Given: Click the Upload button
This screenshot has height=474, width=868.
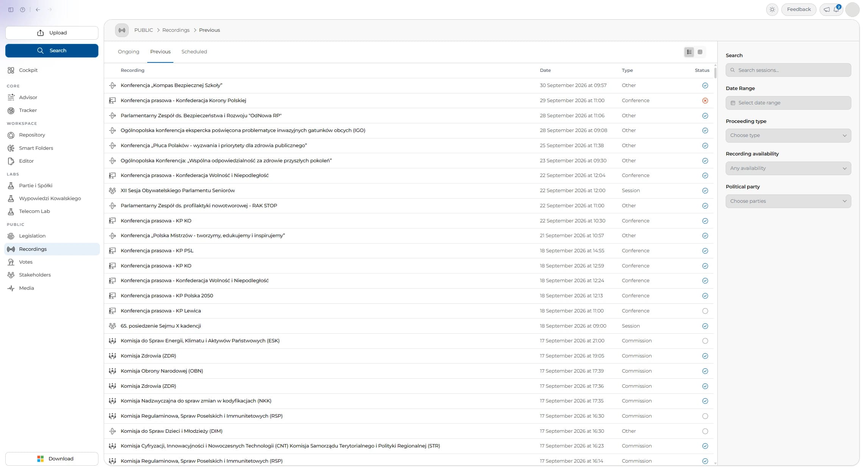Looking at the screenshot, I should pos(52,33).
